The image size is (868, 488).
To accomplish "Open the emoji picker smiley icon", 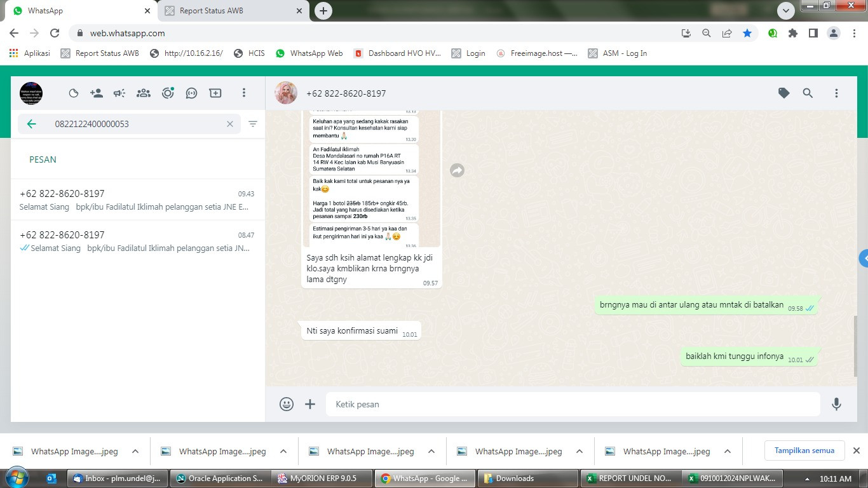I will click(287, 404).
